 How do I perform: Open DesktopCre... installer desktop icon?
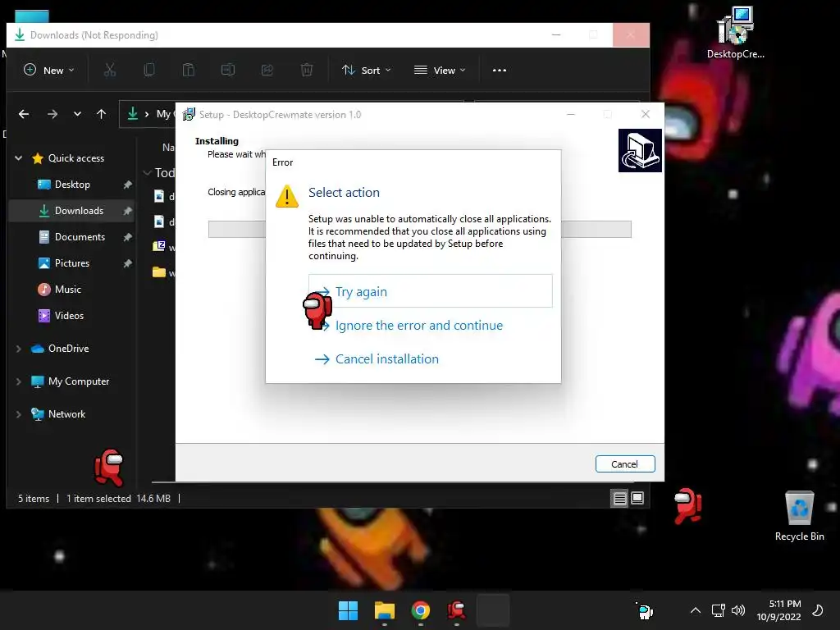(736, 32)
